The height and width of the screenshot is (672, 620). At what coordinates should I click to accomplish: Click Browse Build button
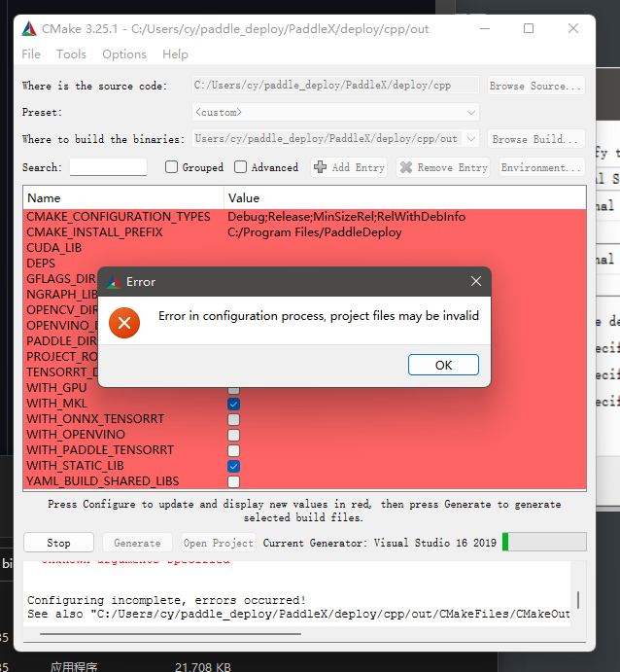(536, 139)
